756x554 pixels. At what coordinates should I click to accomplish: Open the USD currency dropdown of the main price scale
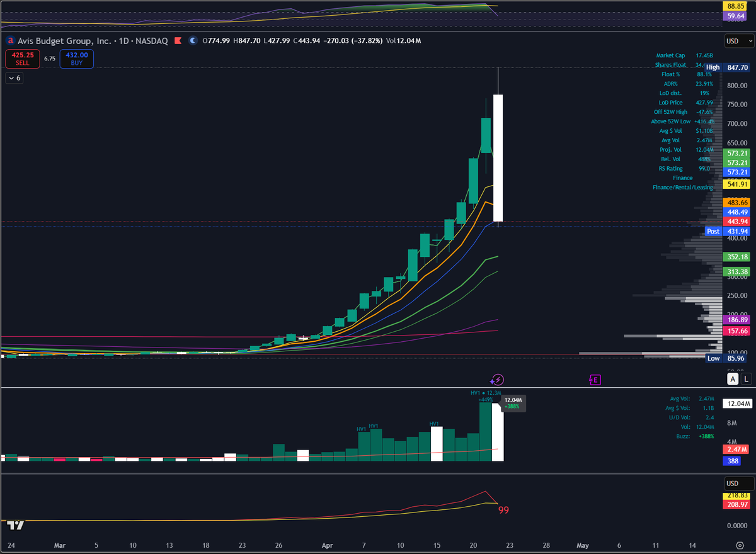pyautogui.click(x=738, y=41)
